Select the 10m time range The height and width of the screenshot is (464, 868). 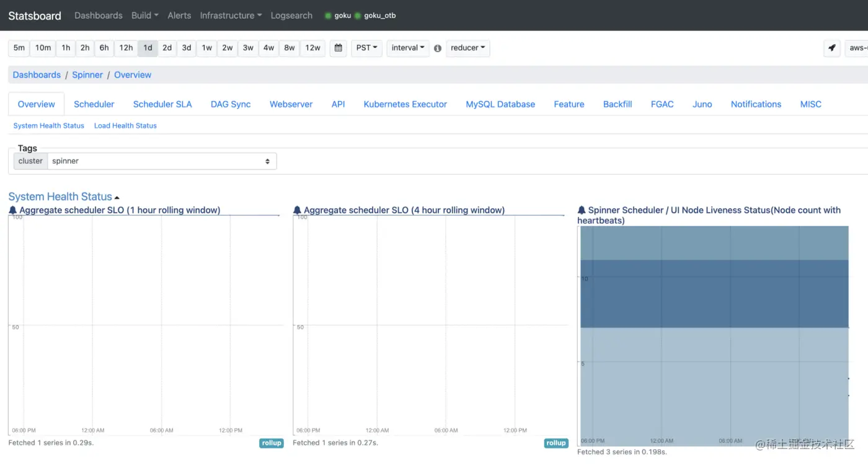pos(43,48)
